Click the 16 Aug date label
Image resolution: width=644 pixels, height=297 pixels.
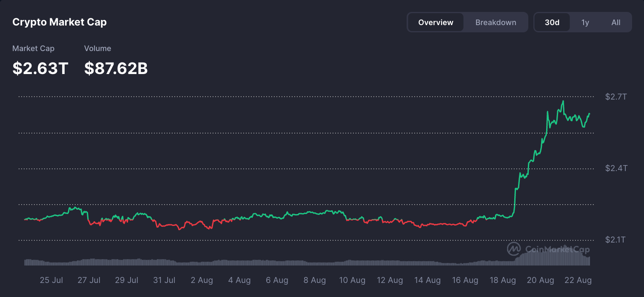(465, 280)
